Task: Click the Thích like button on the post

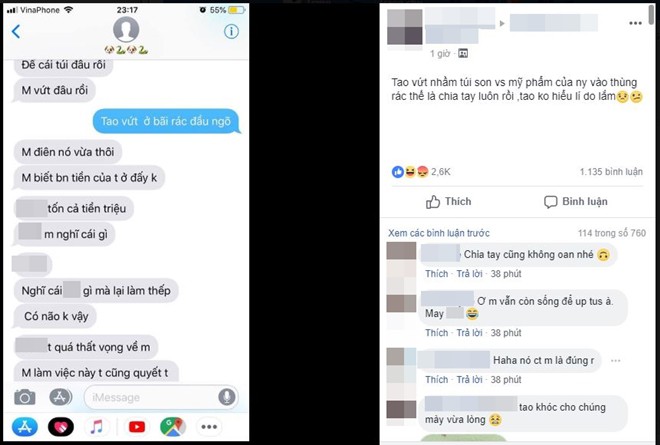Action: 448,202
